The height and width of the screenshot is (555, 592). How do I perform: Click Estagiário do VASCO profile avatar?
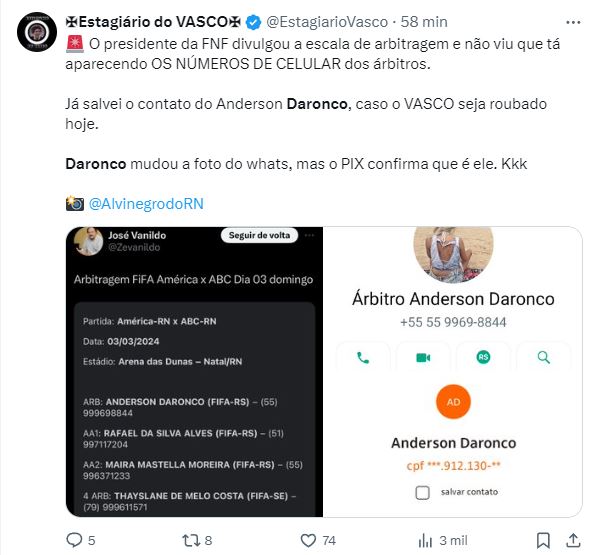(37, 32)
